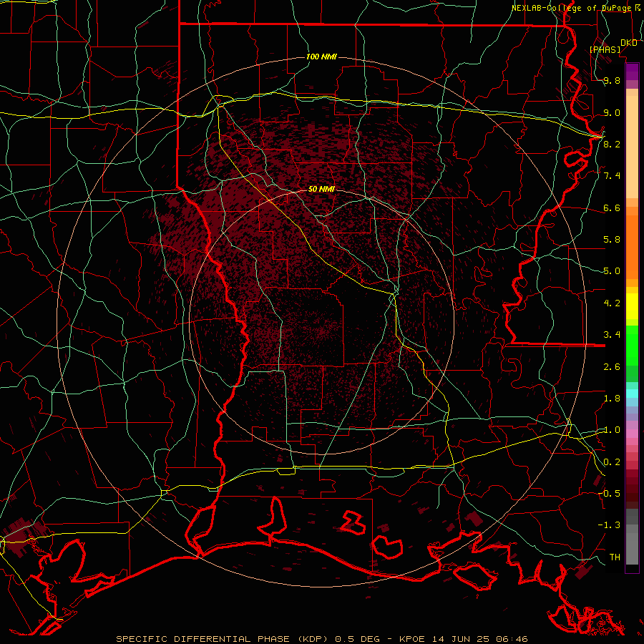The width and height of the screenshot is (644, 644).
Task: Click the 4.2 scale value
Action: [612, 303]
